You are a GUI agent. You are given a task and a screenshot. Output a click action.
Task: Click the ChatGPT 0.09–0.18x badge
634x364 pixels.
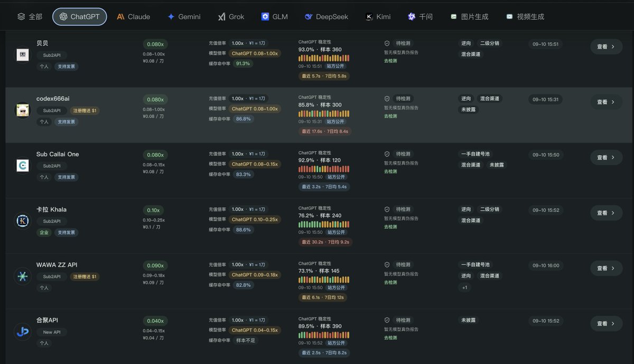tap(255, 275)
